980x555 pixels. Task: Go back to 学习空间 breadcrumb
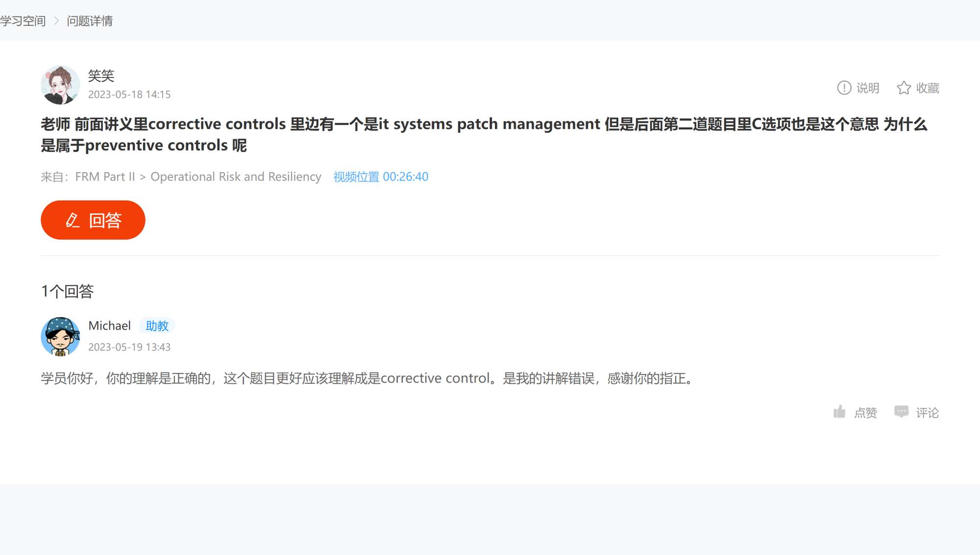click(x=23, y=21)
